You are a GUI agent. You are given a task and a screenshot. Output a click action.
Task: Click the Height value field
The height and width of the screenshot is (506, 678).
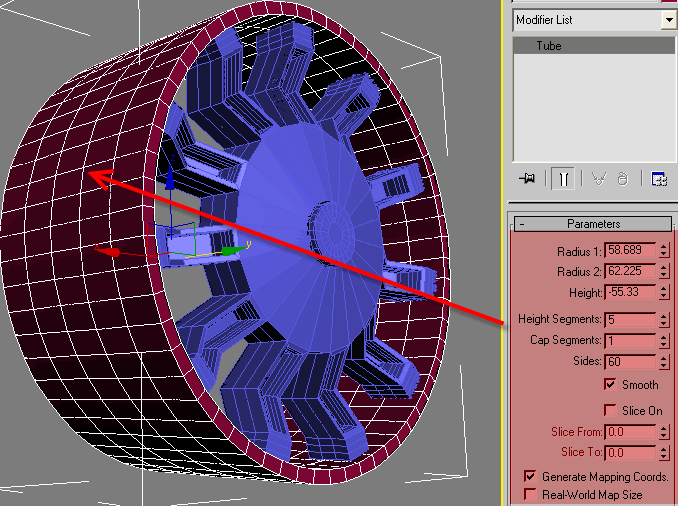click(x=630, y=292)
